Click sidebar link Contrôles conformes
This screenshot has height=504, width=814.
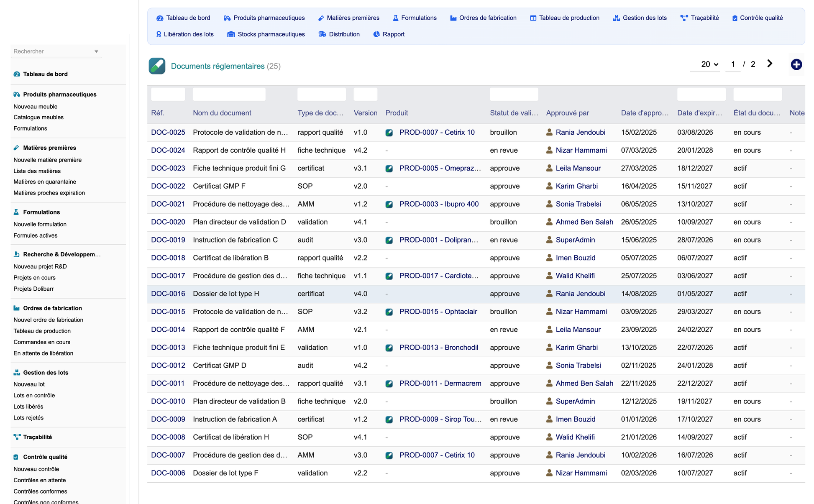(40, 491)
